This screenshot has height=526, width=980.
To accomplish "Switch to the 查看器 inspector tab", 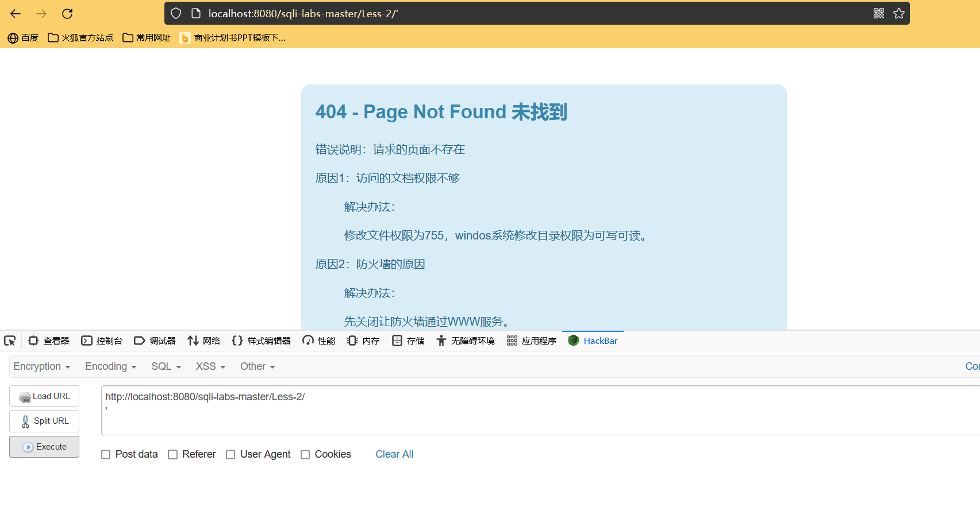I will 49,341.
